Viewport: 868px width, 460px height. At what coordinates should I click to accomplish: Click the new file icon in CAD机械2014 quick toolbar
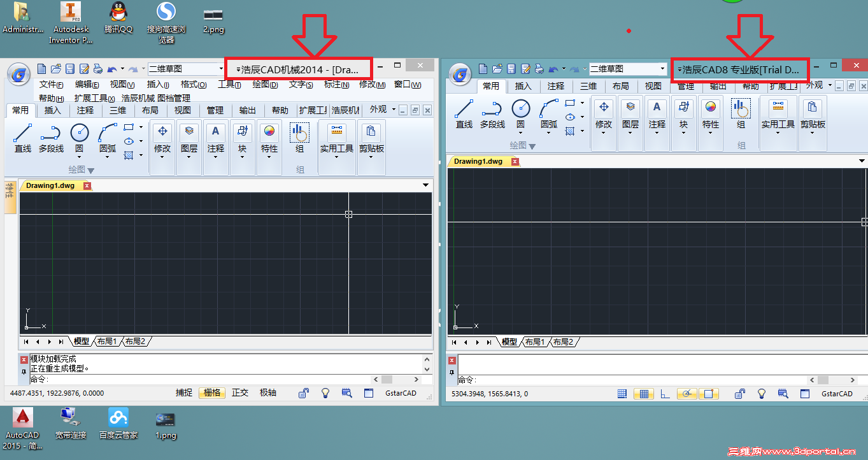click(x=41, y=68)
